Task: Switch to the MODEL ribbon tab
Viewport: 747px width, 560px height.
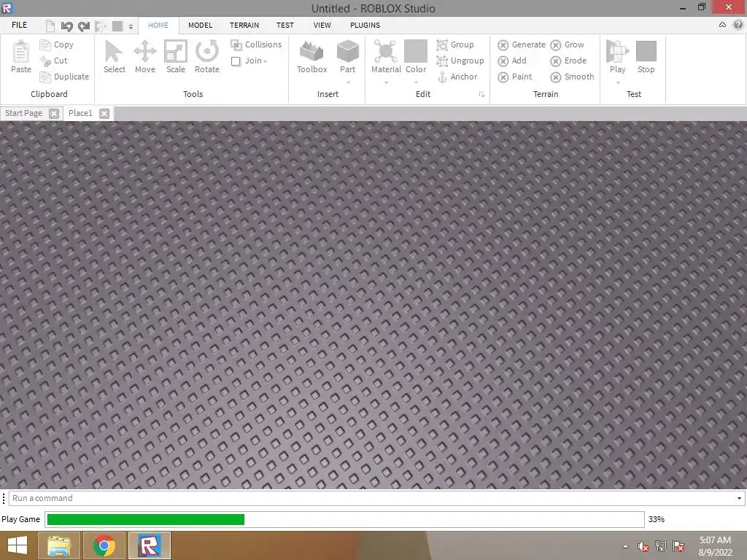Action: (x=200, y=26)
